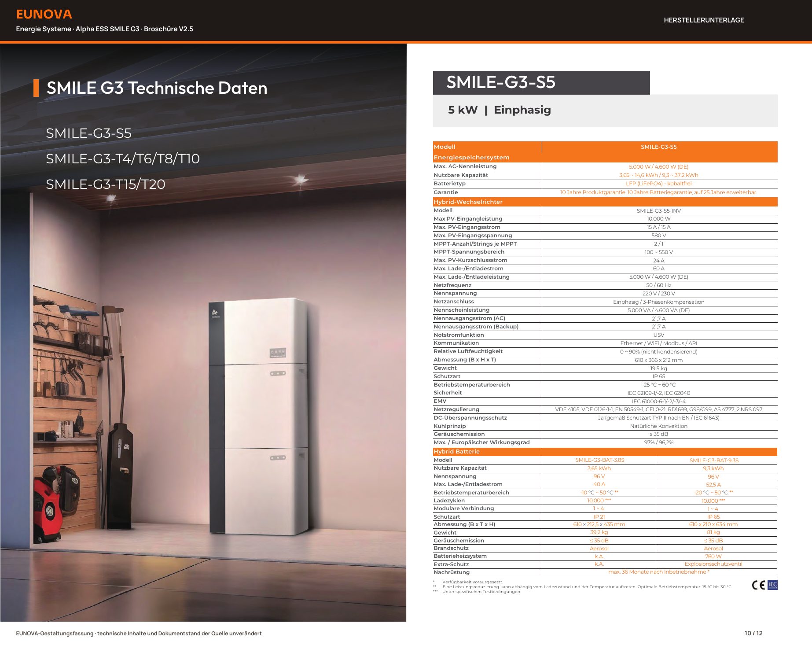
Task: Click the Schutzart value IP 21
Action: [599, 517]
